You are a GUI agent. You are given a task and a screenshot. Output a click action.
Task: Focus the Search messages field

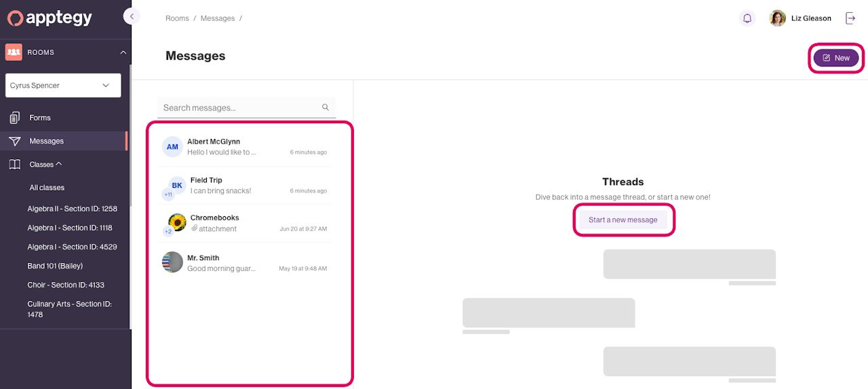pyautogui.click(x=246, y=108)
